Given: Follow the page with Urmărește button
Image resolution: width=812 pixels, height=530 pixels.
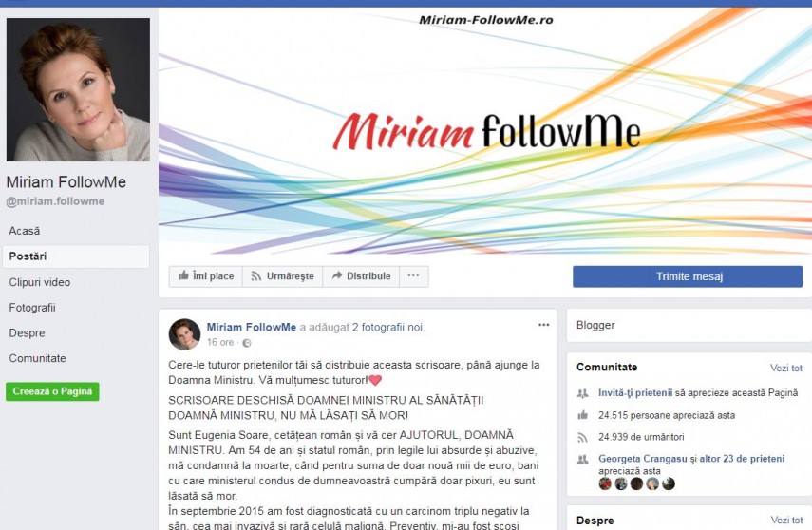Looking at the screenshot, I should click(282, 276).
